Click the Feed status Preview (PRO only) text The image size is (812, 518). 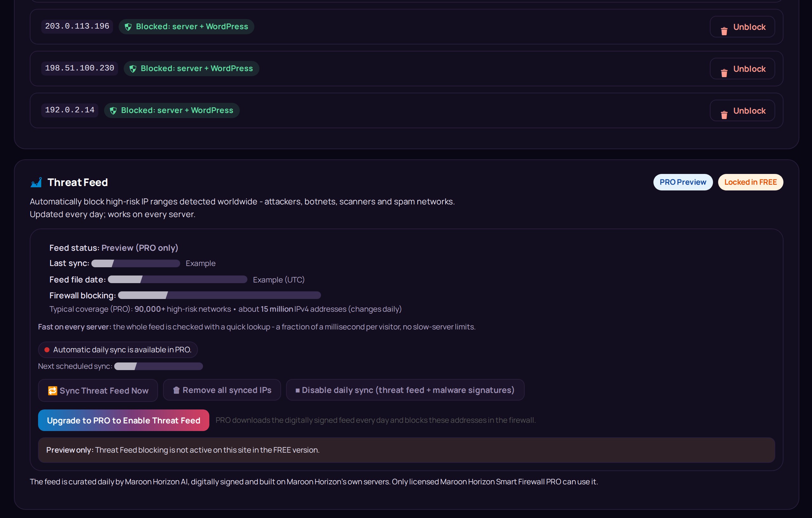click(140, 248)
